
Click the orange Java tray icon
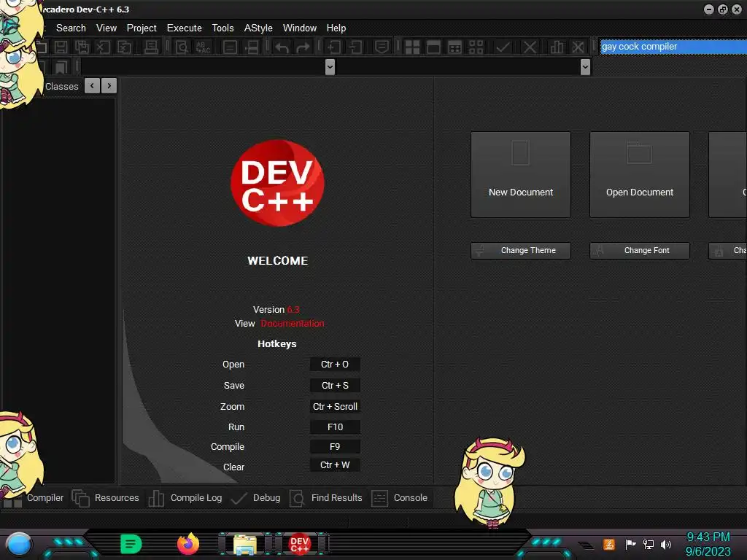[x=609, y=544]
